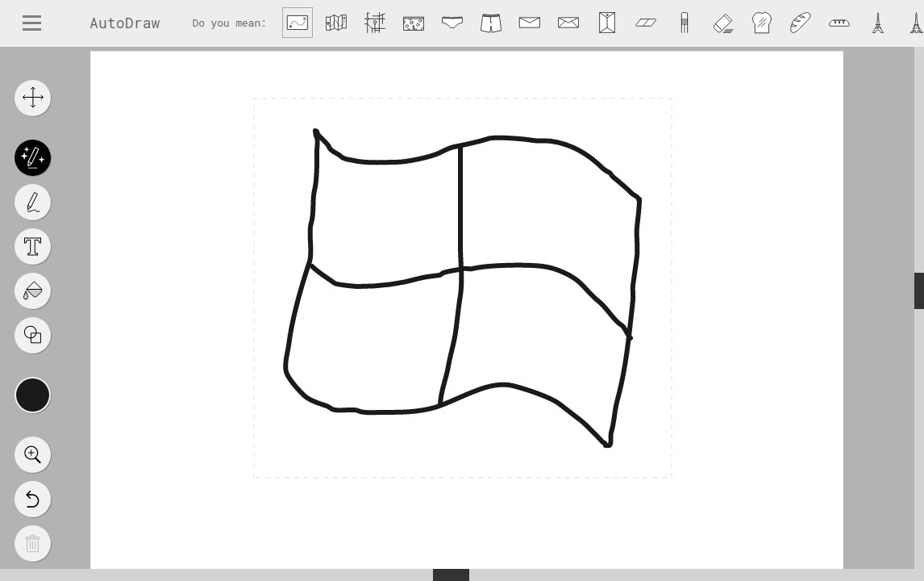Choose the folded map suggestion
Screen dimensions: 924x581
pos(336,23)
